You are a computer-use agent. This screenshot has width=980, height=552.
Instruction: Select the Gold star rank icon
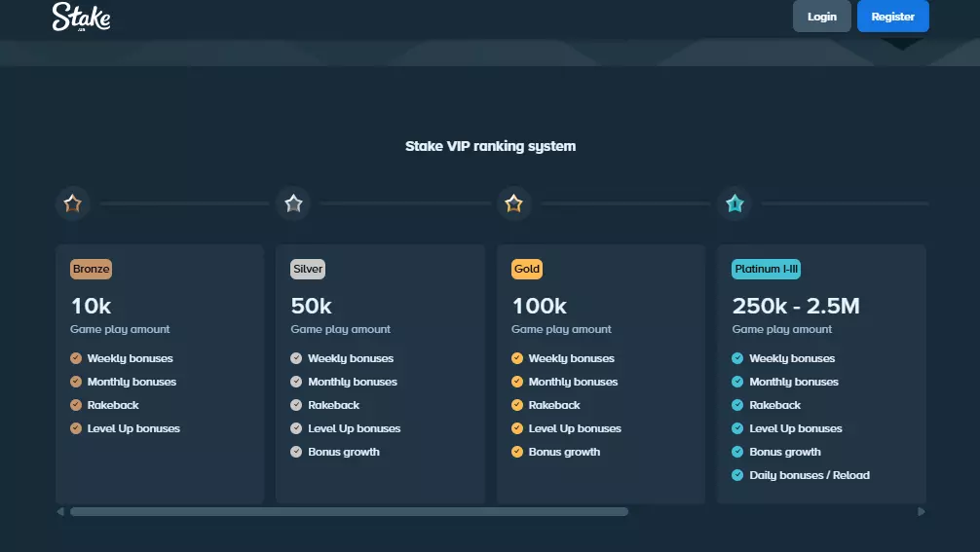(x=513, y=203)
